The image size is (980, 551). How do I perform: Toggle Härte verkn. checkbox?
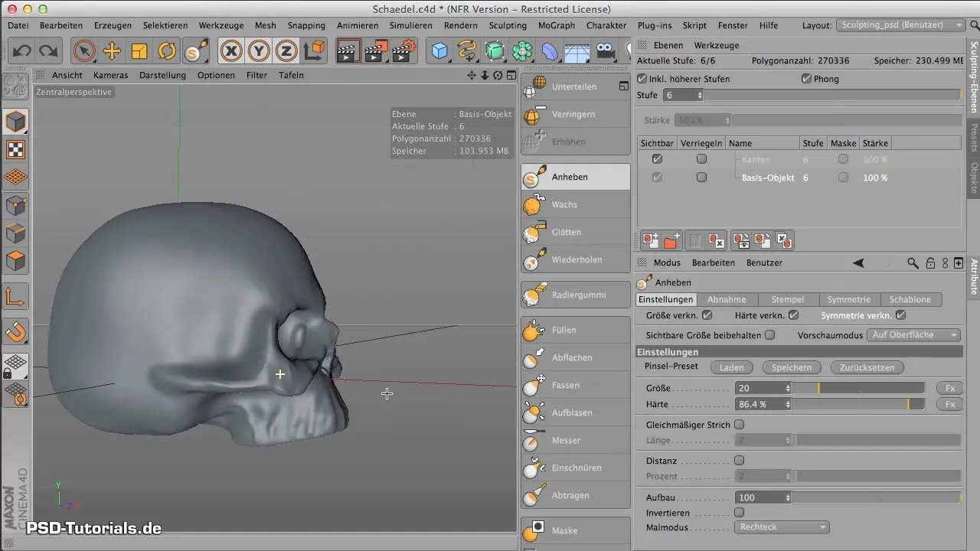point(794,315)
